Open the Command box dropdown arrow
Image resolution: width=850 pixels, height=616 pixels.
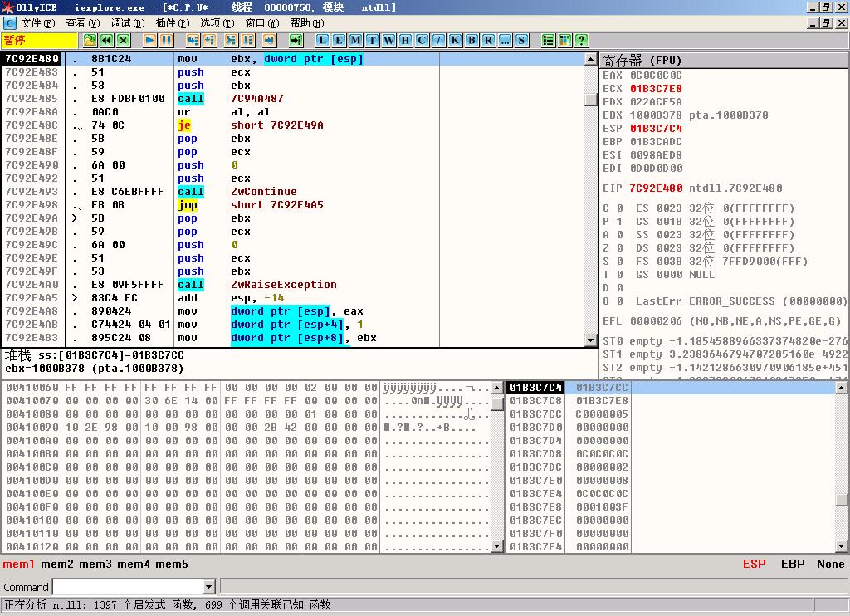[x=209, y=586]
